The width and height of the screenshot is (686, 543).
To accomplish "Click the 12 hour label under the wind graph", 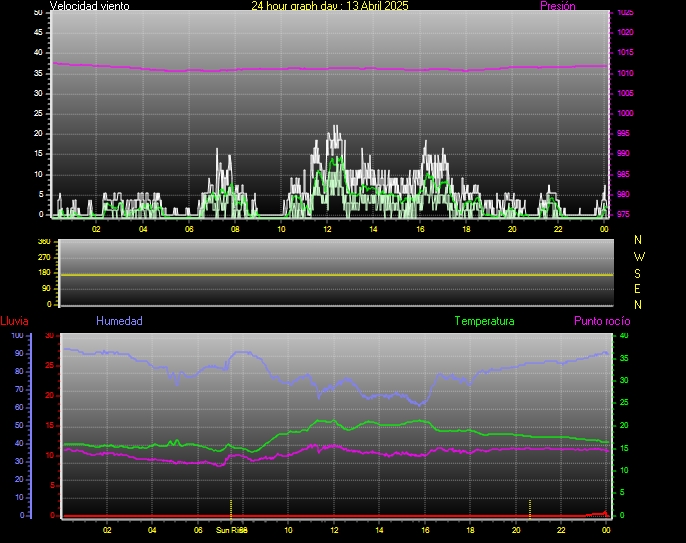I will pyautogui.click(x=327, y=229).
